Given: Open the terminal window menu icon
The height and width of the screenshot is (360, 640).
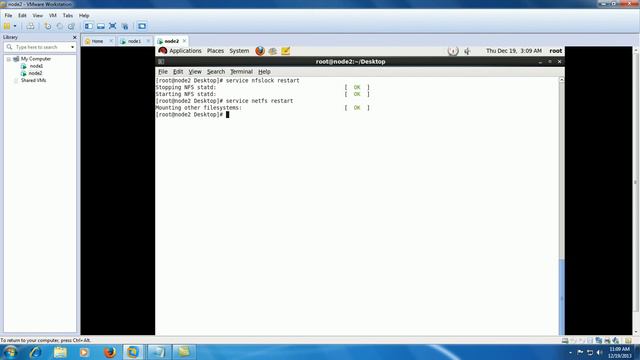Looking at the screenshot, I should click(161, 62).
